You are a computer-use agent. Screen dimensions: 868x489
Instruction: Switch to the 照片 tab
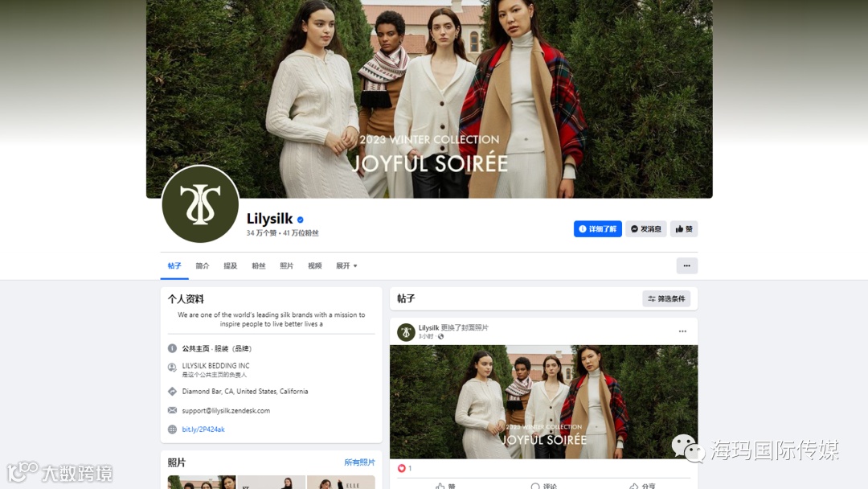pos(287,266)
